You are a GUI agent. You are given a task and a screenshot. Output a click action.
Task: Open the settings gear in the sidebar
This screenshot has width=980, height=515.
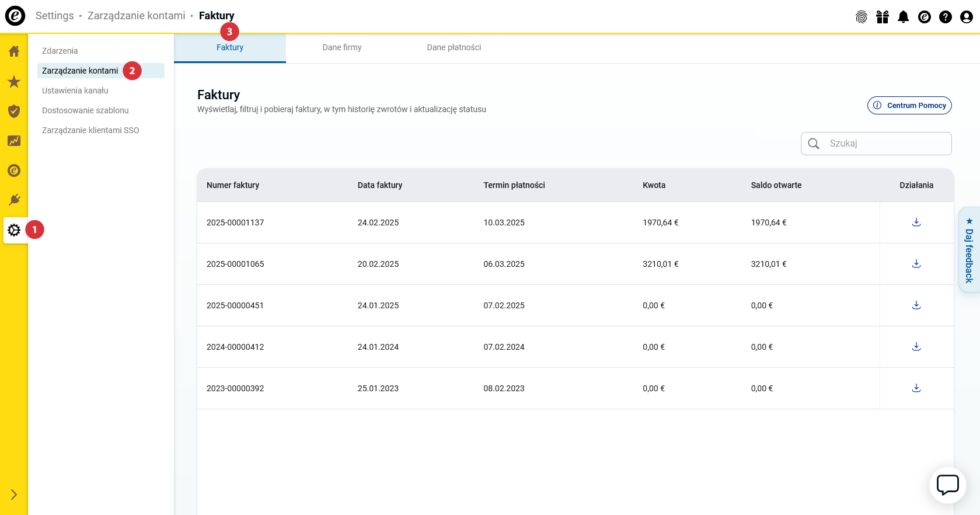pos(14,230)
